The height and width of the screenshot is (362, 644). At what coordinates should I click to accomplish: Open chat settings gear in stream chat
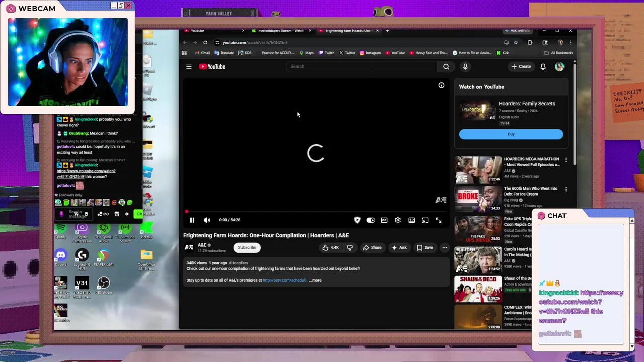tap(127, 214)
